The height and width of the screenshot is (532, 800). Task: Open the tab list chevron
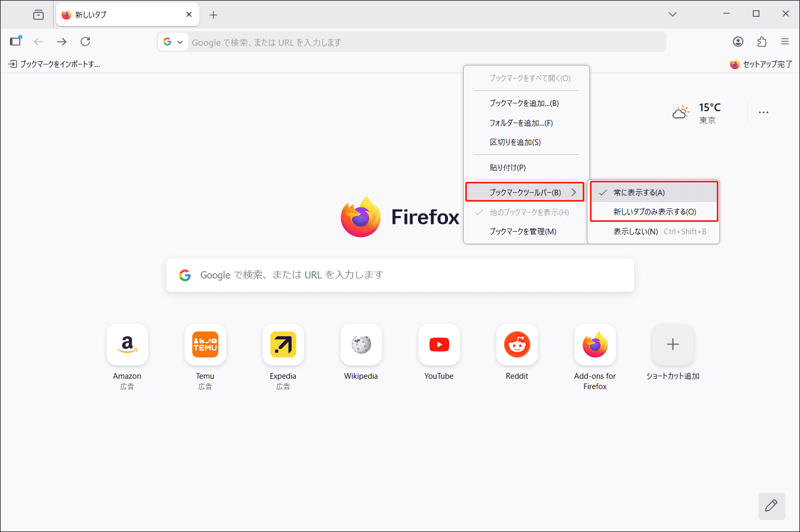672,14
